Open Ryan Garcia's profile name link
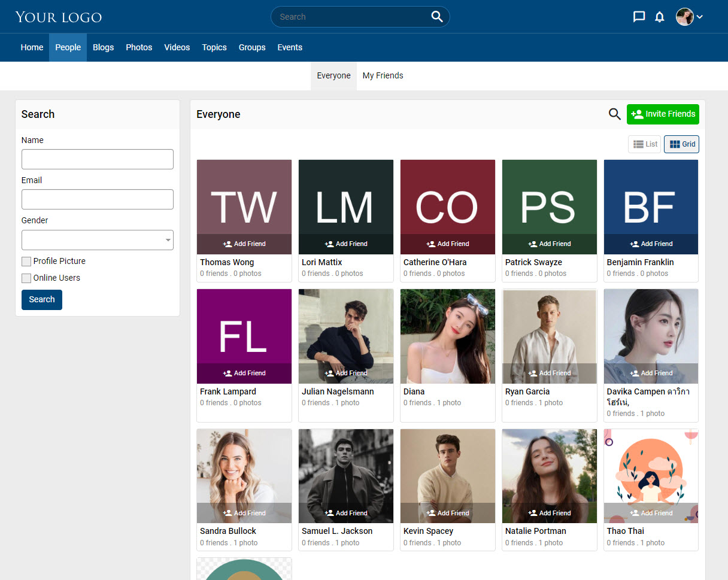This screenshot has height=580, width=728. click(527, 391)
